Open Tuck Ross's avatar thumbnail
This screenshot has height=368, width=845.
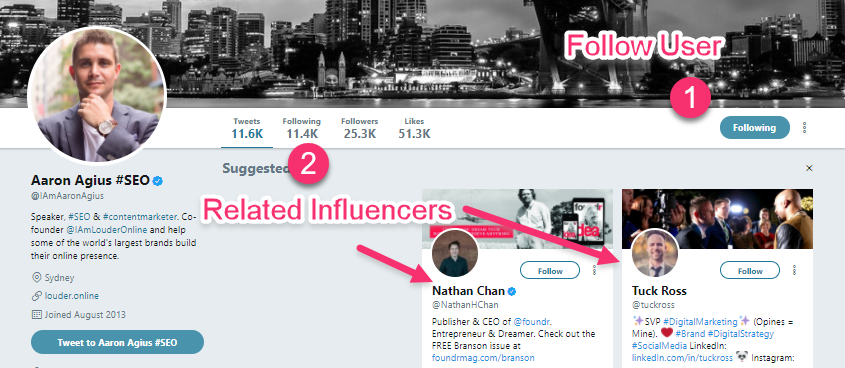(x=655, y=253)
